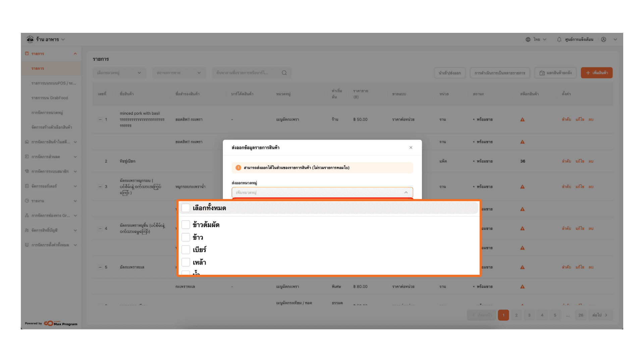The image size is (644, 362).
Task: Click the globe language icon
Action: click(x=528, y=40)
